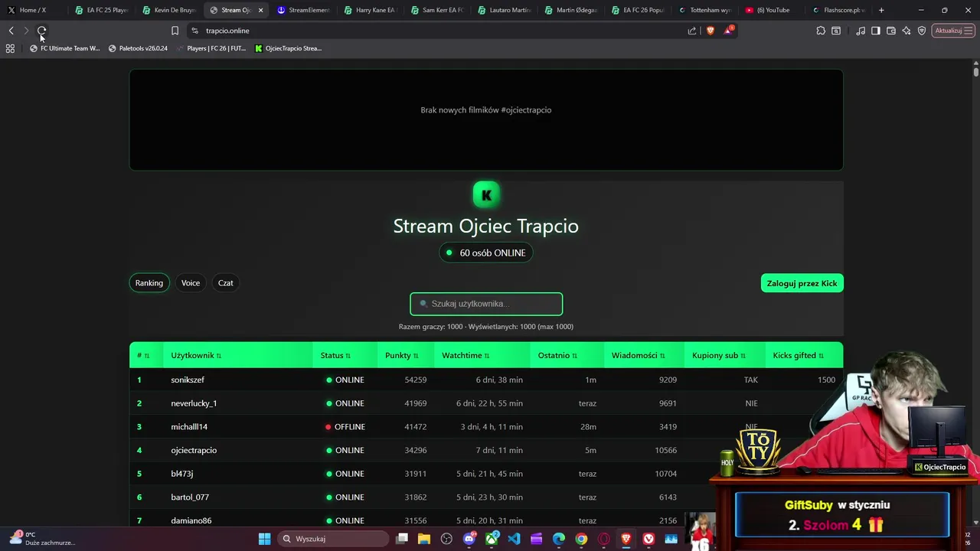Screen dimensions: 980x551
Task: Toggle the sidebar panel icon
Action: pos(876,31)
